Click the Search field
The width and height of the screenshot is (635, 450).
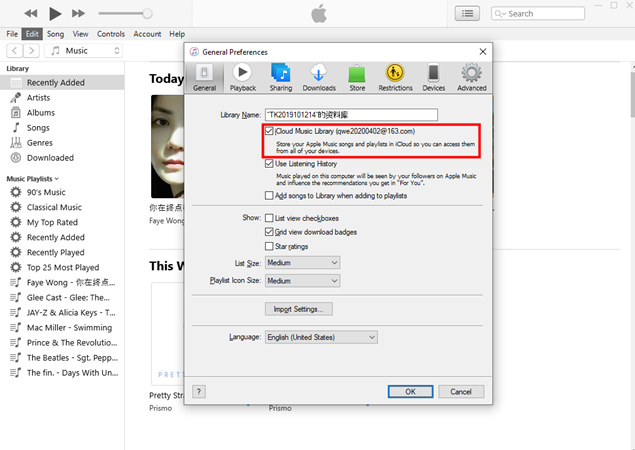538,13
